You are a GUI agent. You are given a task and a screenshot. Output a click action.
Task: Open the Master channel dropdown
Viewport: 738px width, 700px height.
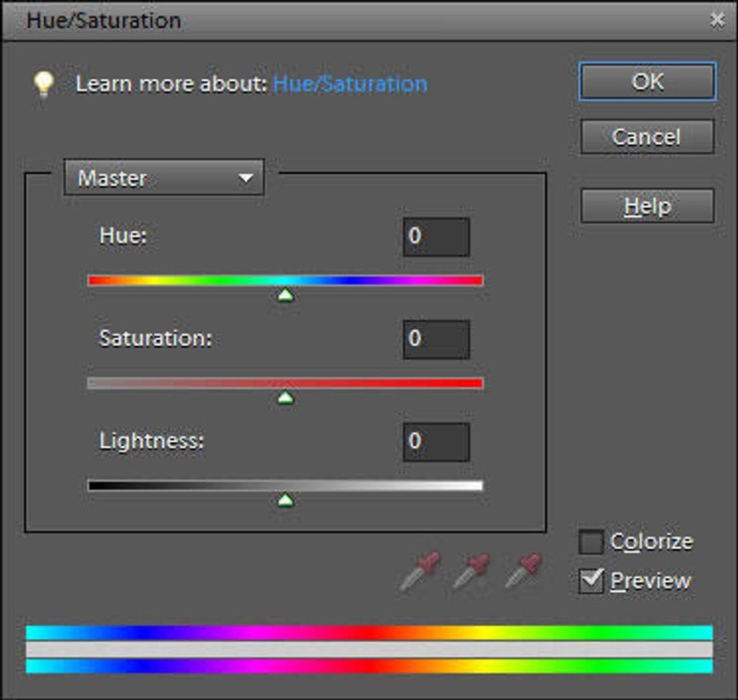163,177
